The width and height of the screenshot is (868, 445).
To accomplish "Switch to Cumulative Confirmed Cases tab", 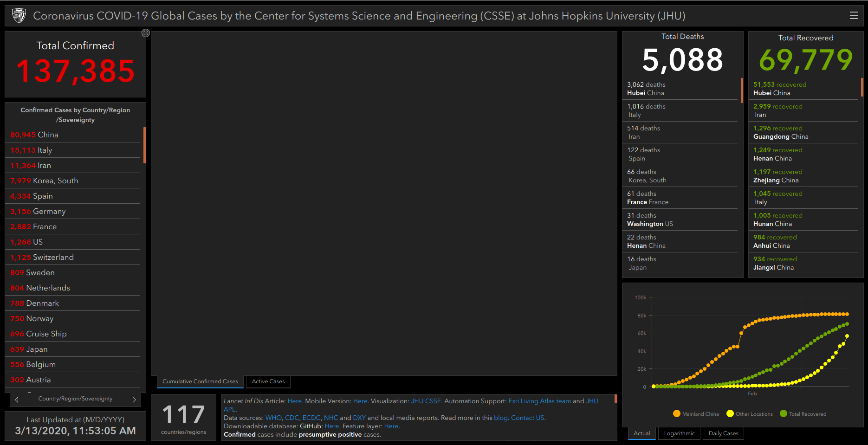I will [200, 381].
